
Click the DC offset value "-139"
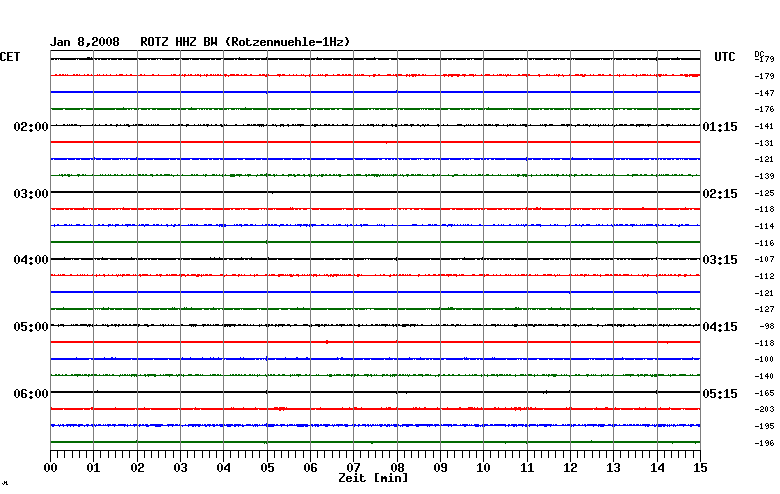[x=765, y=176]
